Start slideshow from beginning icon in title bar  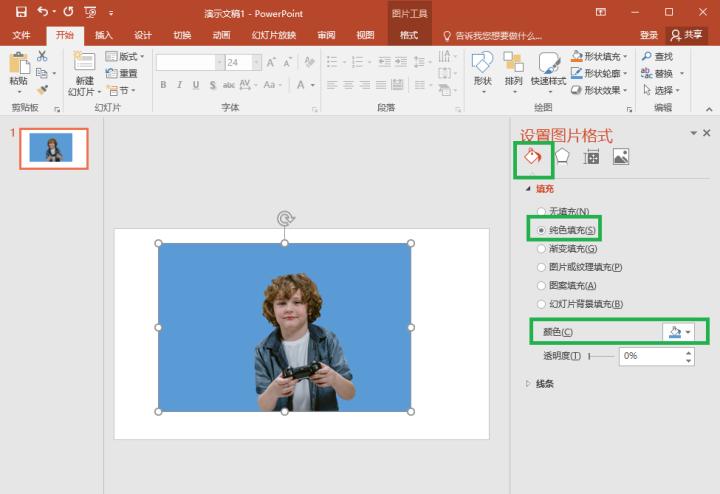(x=90, y=12)
